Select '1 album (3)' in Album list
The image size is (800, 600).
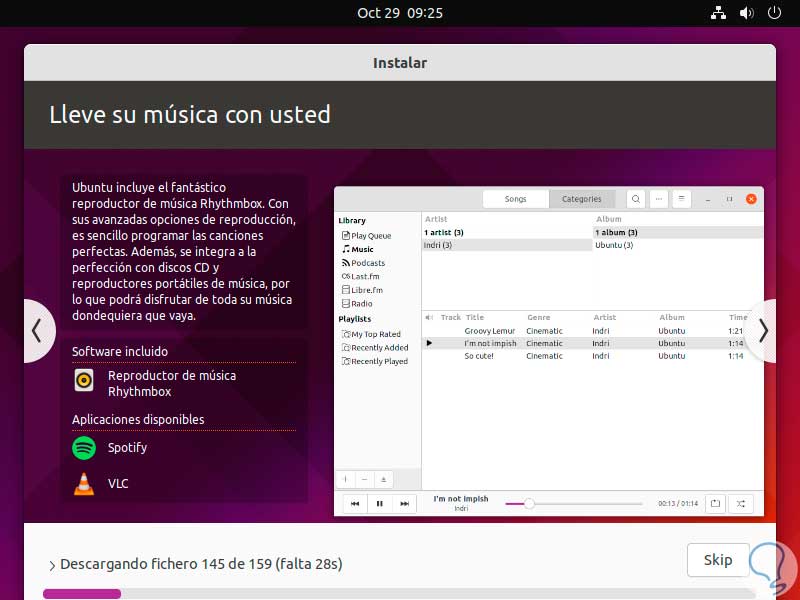[x=678, y=233]
